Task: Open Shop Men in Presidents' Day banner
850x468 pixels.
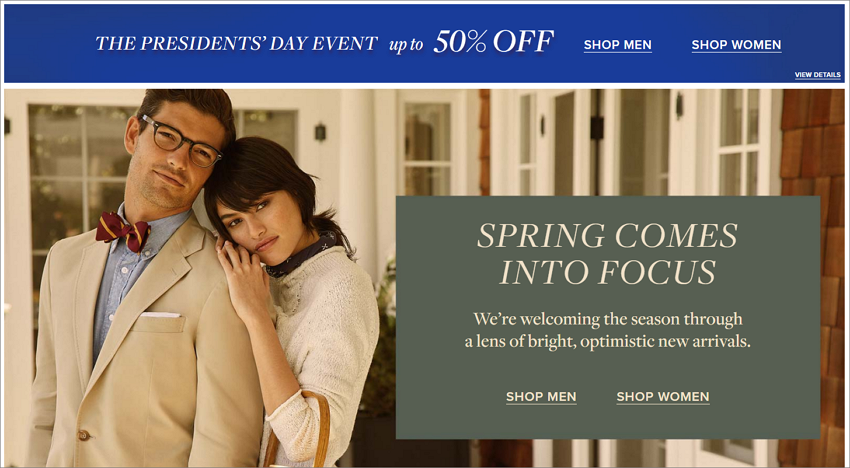Action: [617, 45]
